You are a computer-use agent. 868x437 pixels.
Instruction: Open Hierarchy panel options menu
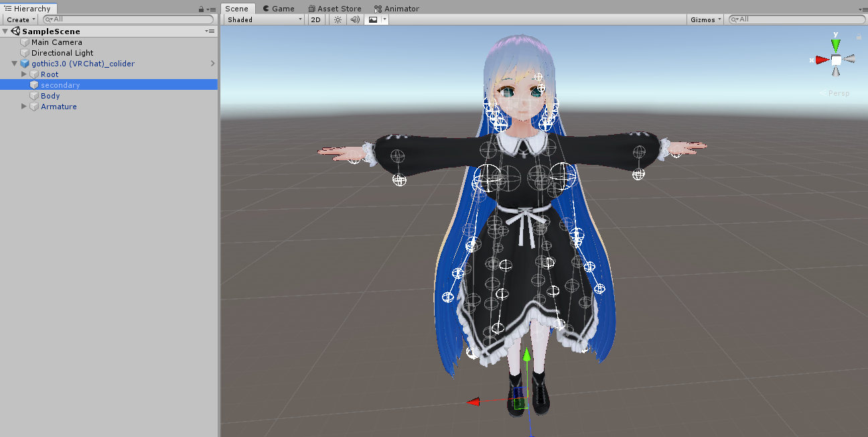pos(211,9)
